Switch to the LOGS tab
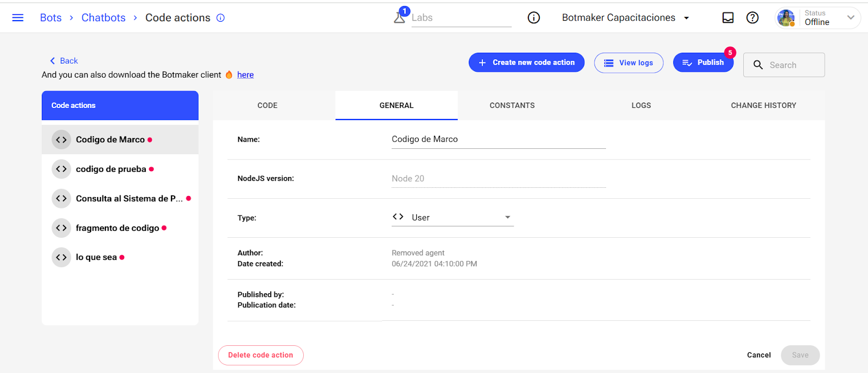Image resolution: width=868 pixels, height=373 pixels. click(x=641, y=105)
